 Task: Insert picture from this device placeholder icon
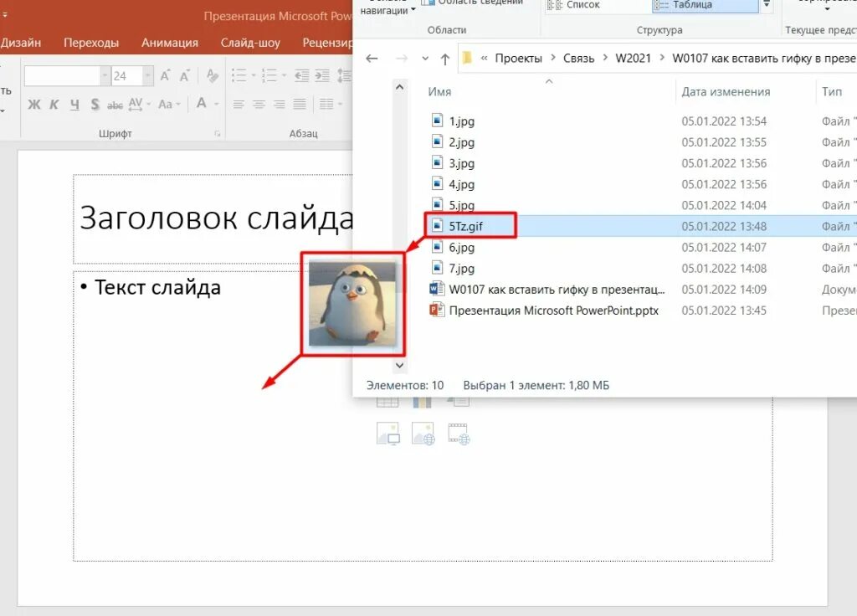pos(388,434)
